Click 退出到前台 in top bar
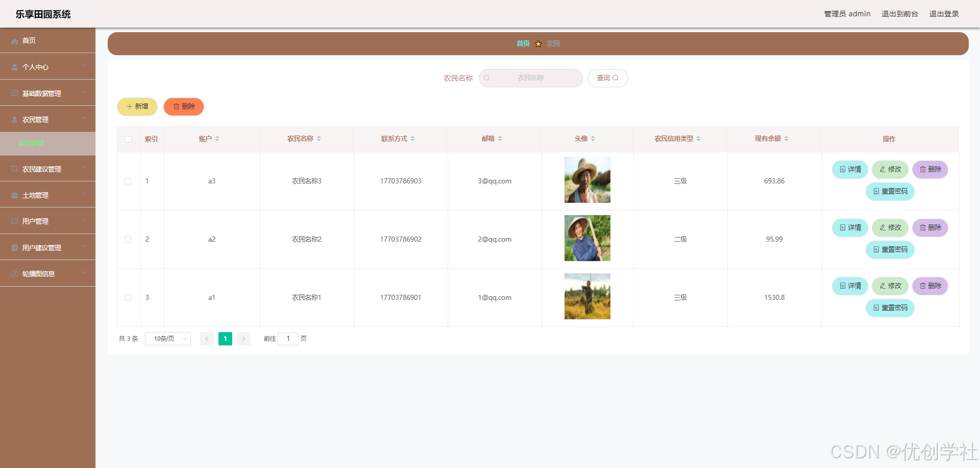This screenshot has width=980, height=468. click(x=900, y=14)
